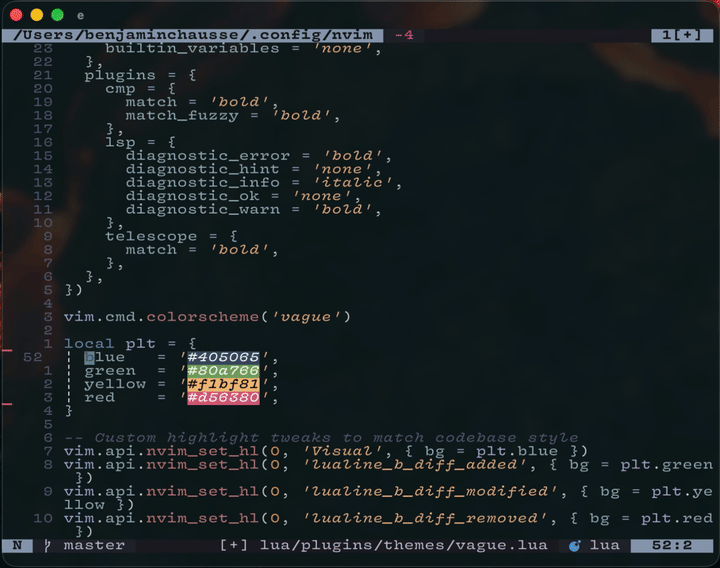Image resolution: width=720 pixels, height=568 pixels.
Task: Click the local plt declaration
Action: [x=130, y=344]
